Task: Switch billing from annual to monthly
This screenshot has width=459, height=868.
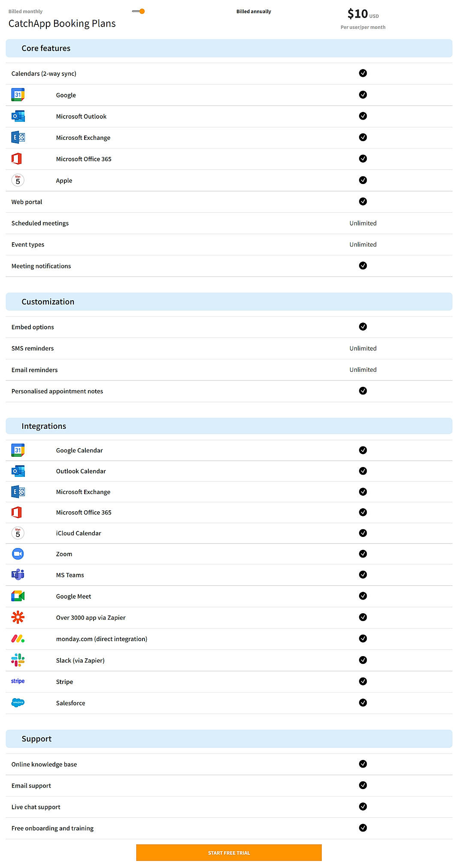Action: point(138,11)
